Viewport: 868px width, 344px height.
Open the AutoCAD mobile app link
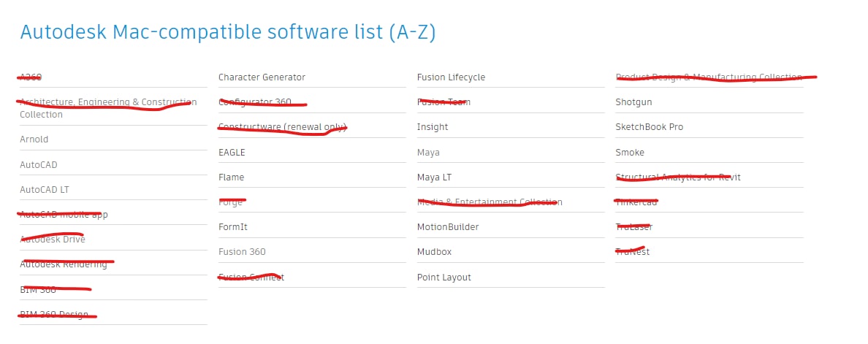(64, 215)
